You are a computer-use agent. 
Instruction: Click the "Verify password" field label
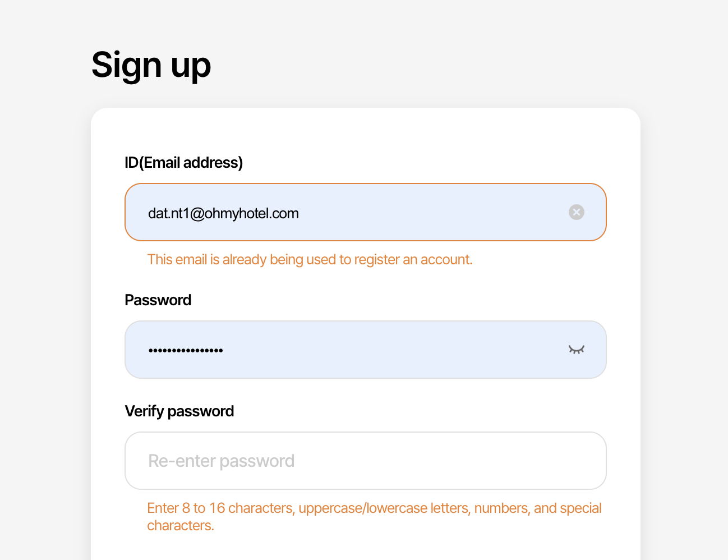[179, 411]
